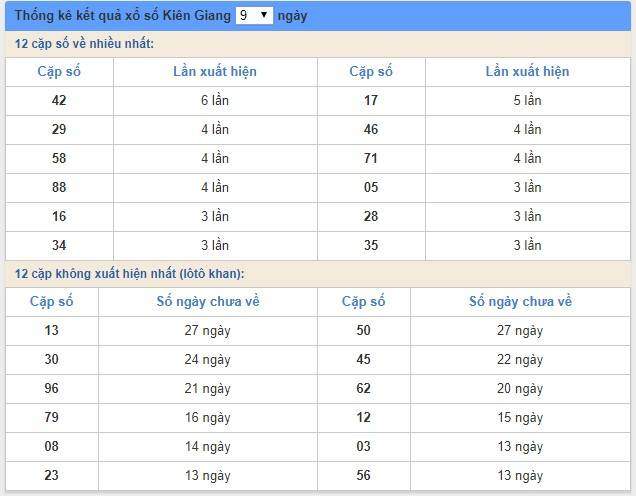The width and height of the screenshot is (636, 496).
Task: Click the title 'Thống kê kết quả xổ số Kiên Giang'
Action: (123, 16)
